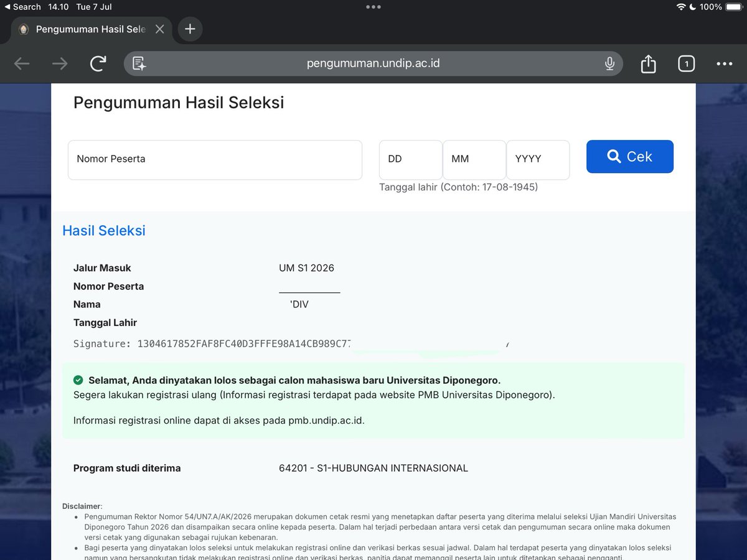Select the Program studi diterima label

click(x=127, y=468)
